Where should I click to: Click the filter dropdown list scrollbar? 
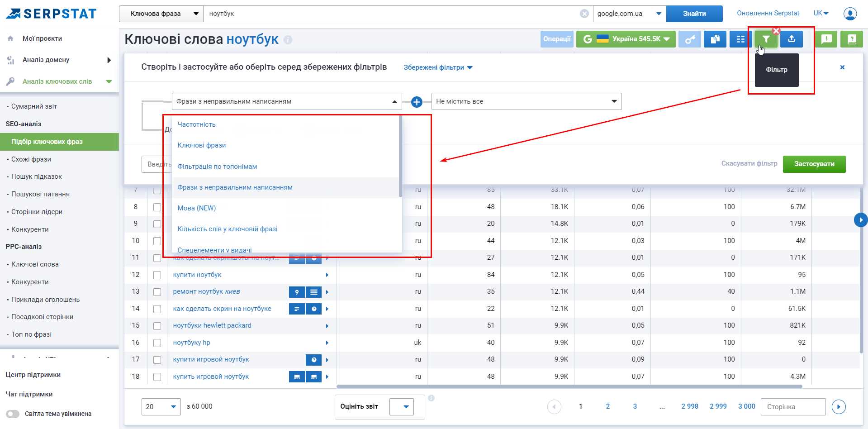tap(400, 157)
